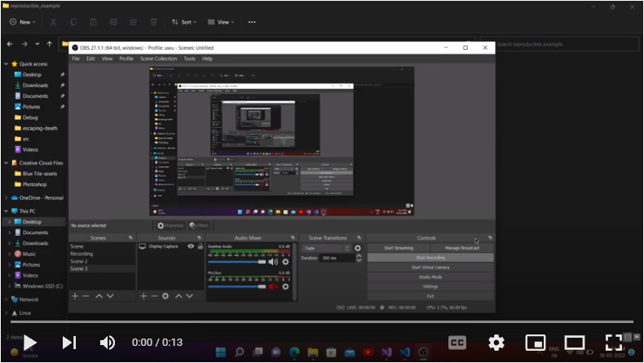Move scene up in the Scenes panel
Screen dimensions: 644x363
(x=99, y=296)
